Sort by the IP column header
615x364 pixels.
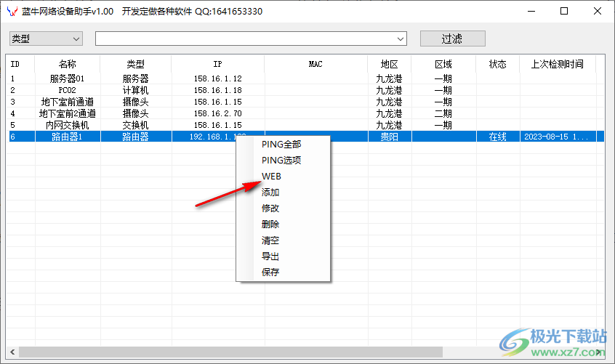217,64
